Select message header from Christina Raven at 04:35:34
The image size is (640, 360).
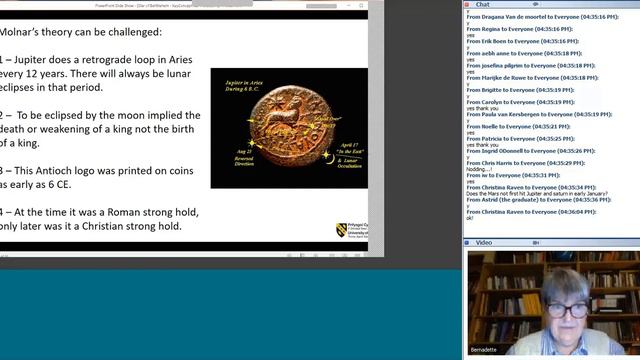point(531,188)
